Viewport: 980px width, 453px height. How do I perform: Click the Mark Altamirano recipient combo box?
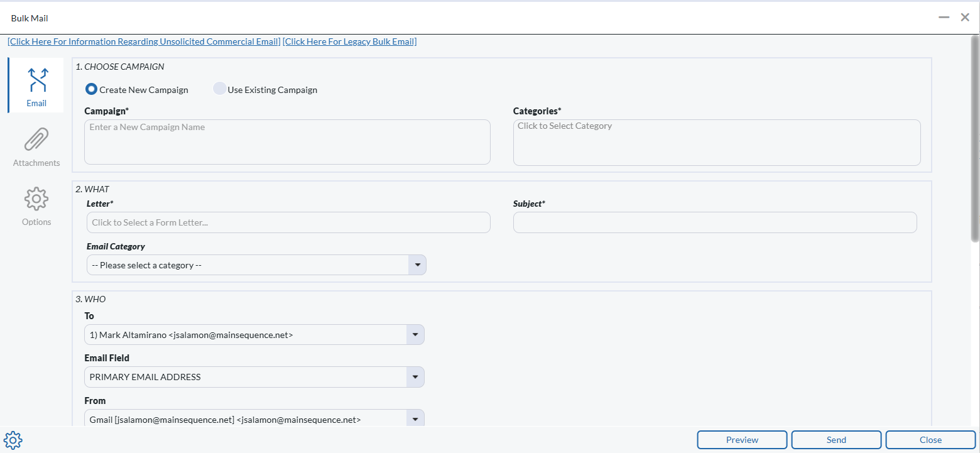coord(254,335)
